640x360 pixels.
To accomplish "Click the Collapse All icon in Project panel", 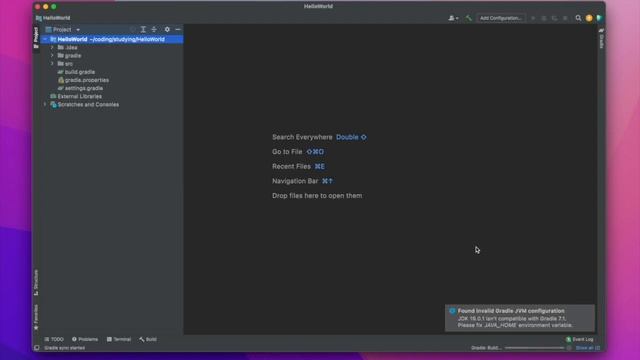I will coord(154,29).
